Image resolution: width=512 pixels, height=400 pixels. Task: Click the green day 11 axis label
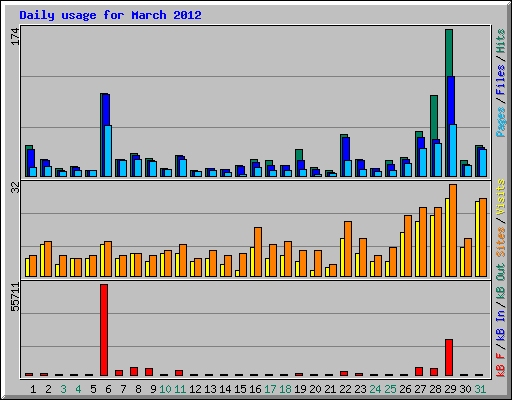pyautogui.click(x=180, y=389)
